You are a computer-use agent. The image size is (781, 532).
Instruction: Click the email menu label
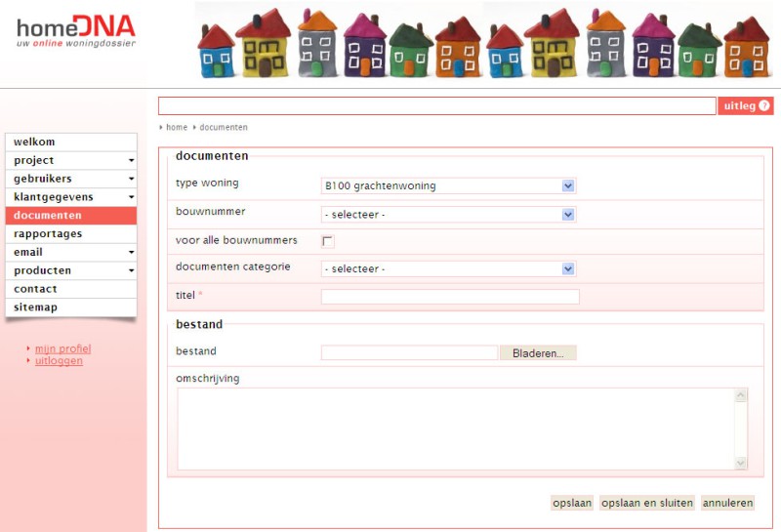[x=28, y=253]
